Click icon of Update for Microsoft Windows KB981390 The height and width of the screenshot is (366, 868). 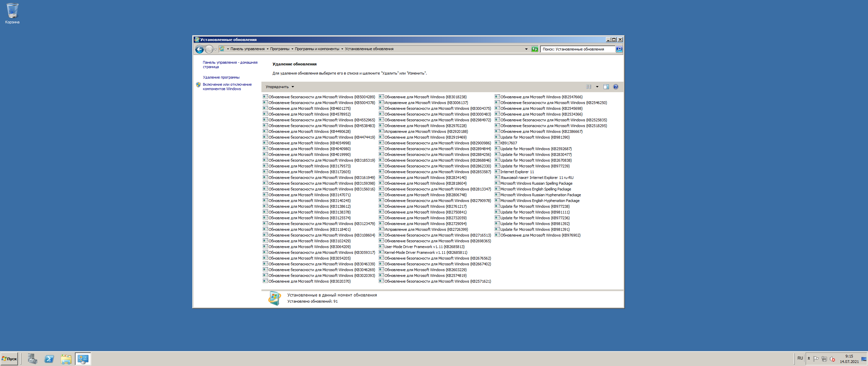pos(497,137)
